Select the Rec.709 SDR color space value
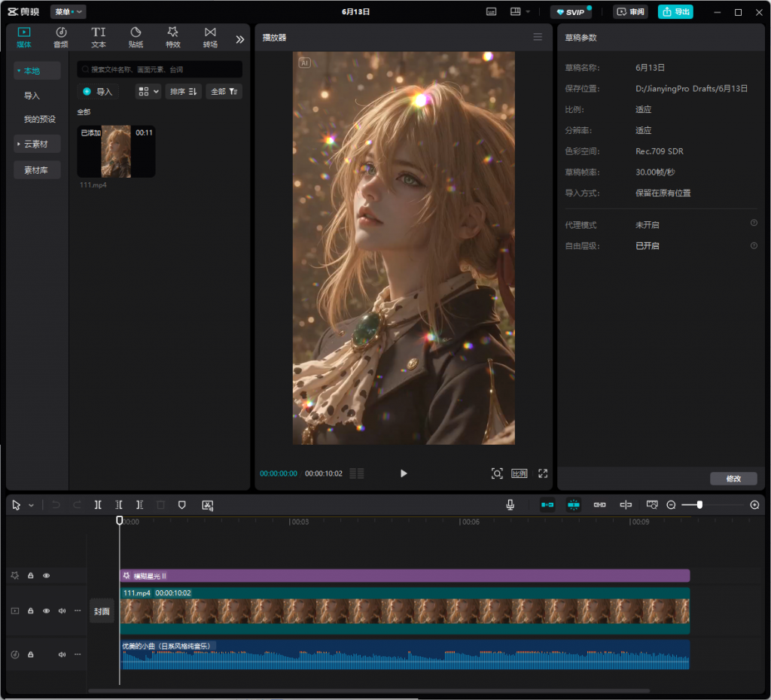The width and height of the screenshot is (771, 700). (x=660, y=151)
